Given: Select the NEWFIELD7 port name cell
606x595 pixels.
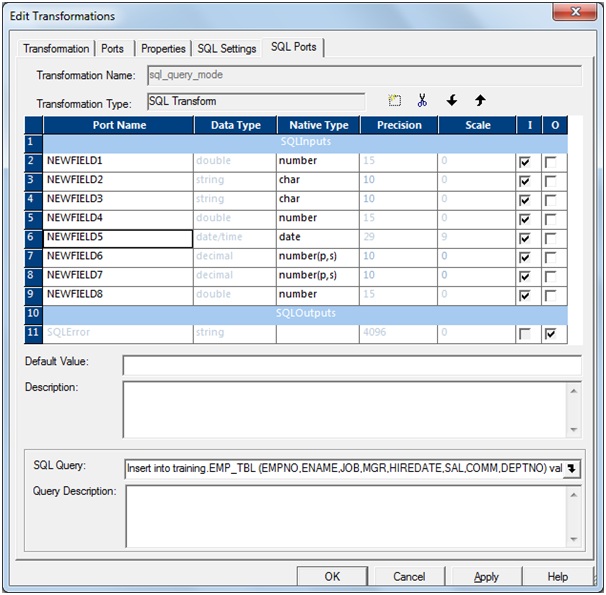Looking at the screenshot, I should (x=118, y=277).
